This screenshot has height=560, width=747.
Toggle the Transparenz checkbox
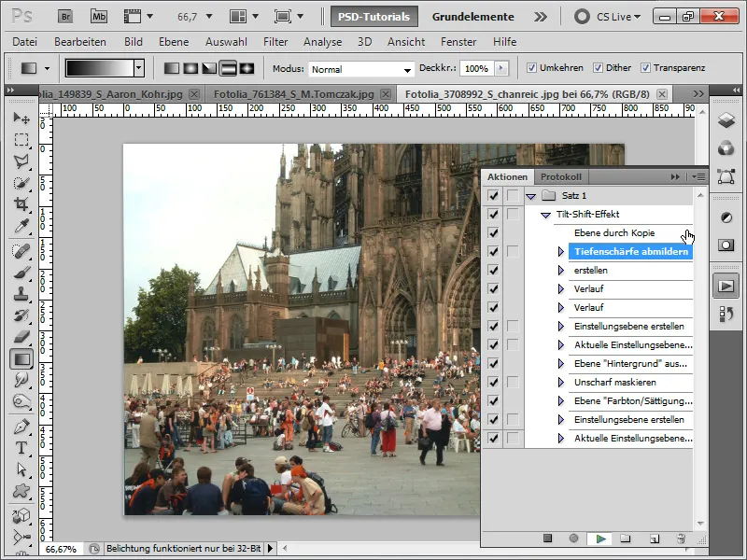[x=645, y=68]
